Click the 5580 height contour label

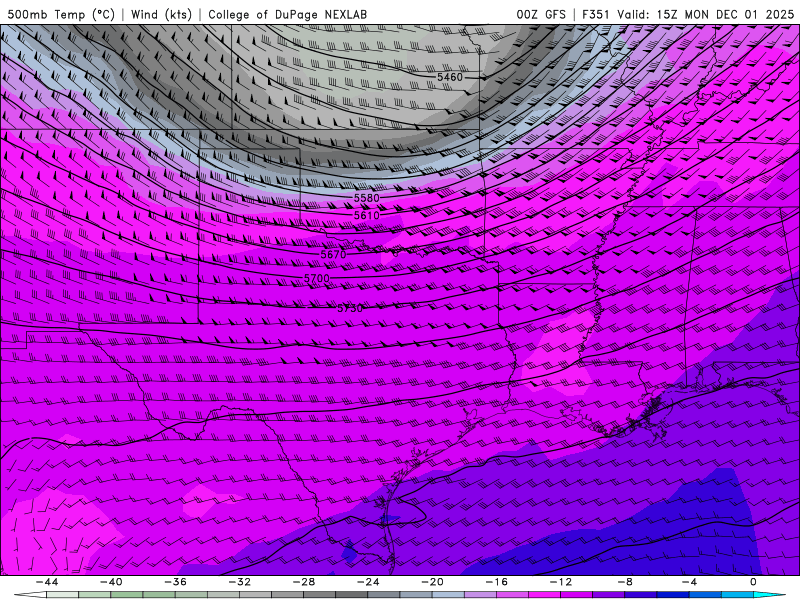[366, 198]
